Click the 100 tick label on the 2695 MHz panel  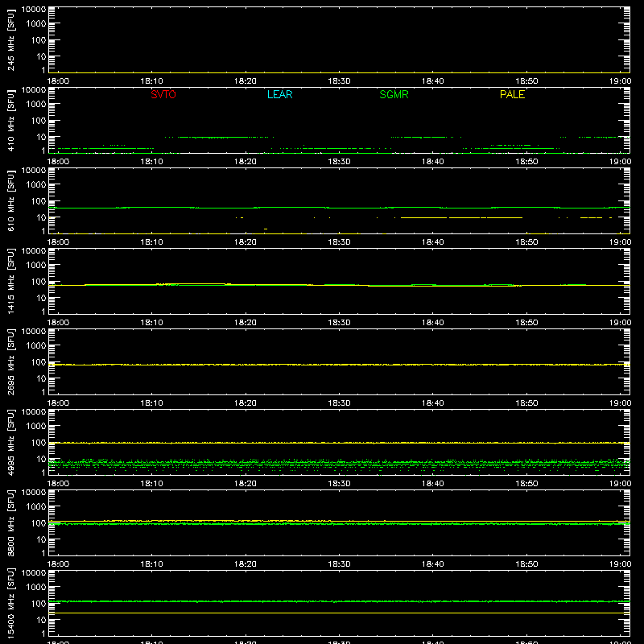[39, 361]
